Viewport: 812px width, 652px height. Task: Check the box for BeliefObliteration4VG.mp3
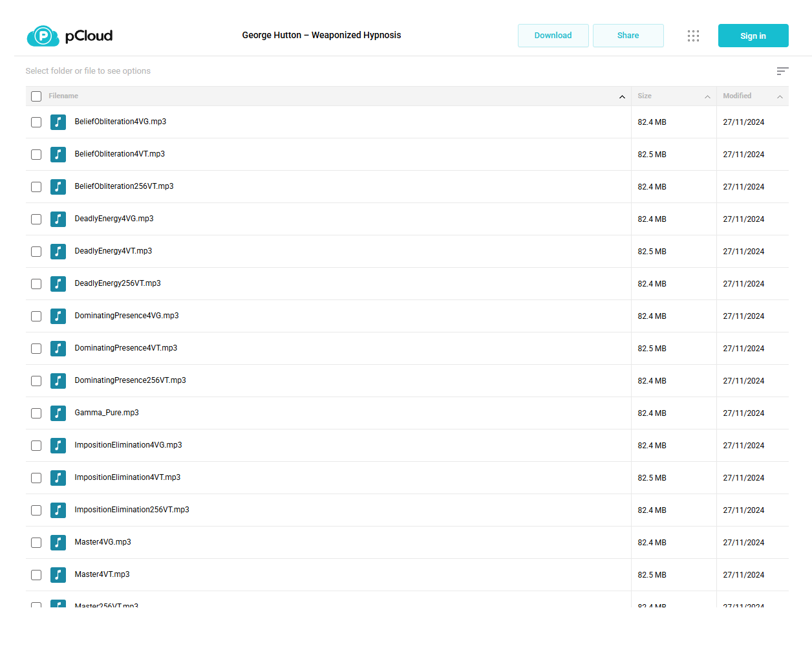(36, 122)
